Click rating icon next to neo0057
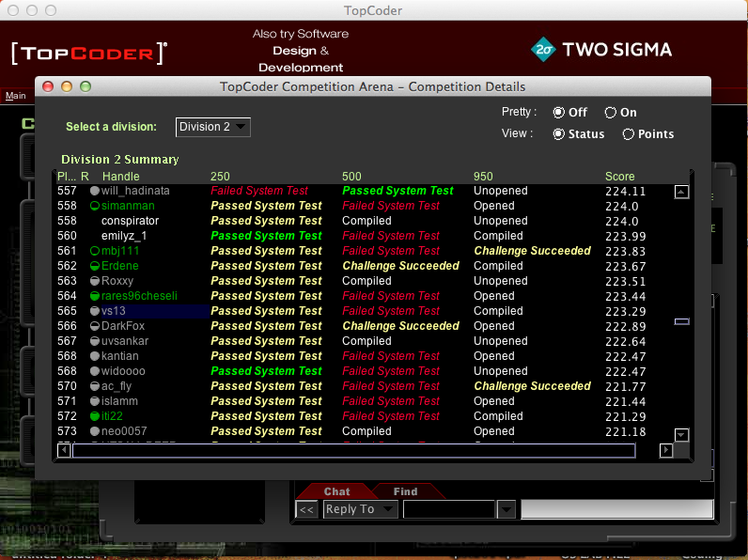The width and height of the screenshot is (748, 560). pos(95,431)
